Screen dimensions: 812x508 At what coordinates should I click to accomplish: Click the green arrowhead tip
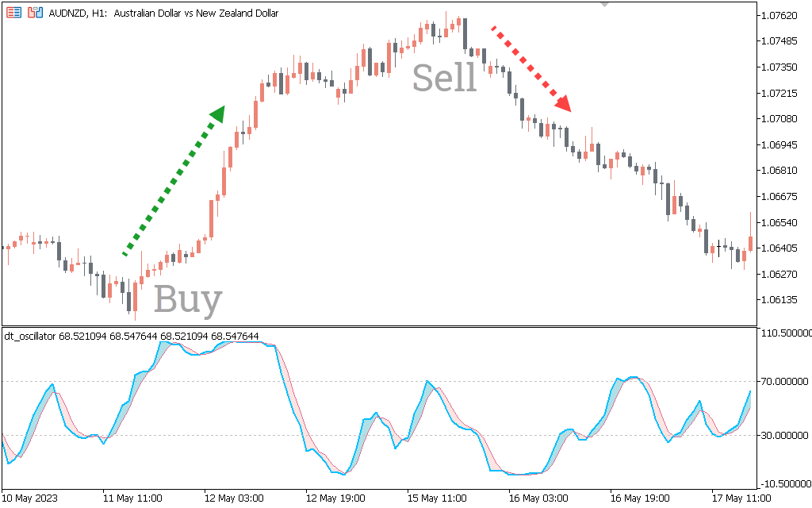(x=218, y=114)
